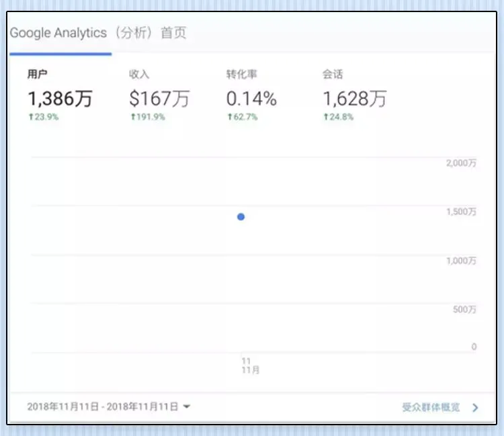Viewport: 504px width, 436px height.
Task: Click the 24.8% increase indicator
Action: pos(338,117)
